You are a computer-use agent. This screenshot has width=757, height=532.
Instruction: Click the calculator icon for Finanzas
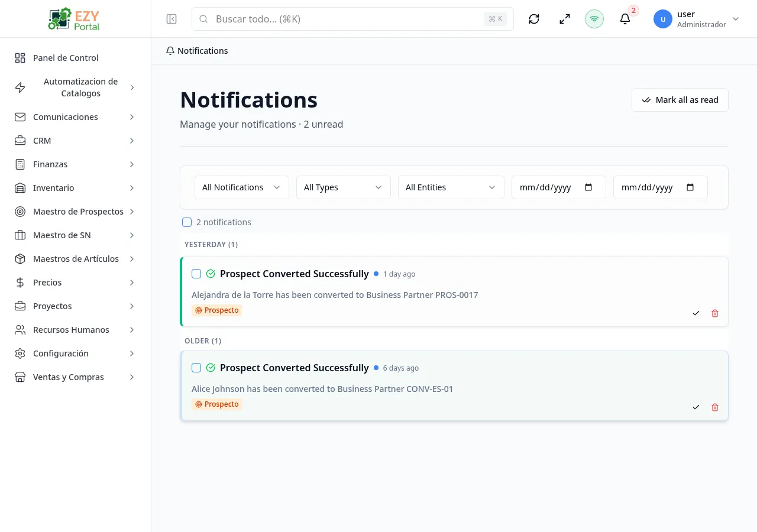pyautogui.click(x=20, y=164)
